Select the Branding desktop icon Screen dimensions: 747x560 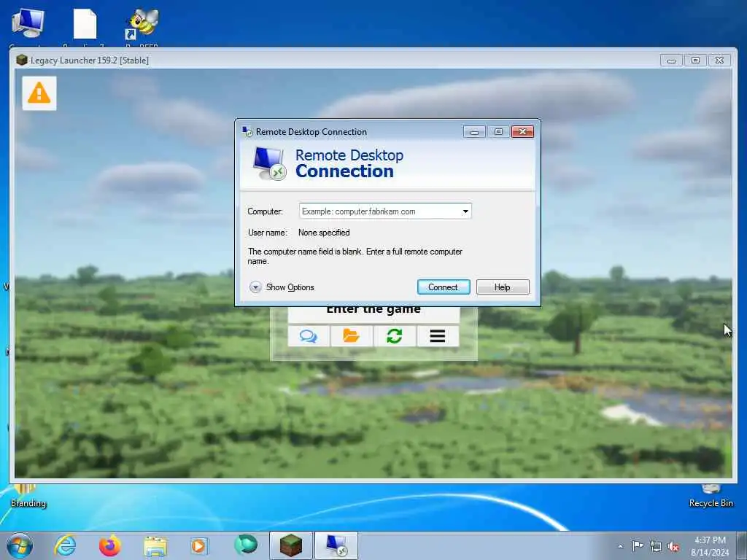point(28,496)
